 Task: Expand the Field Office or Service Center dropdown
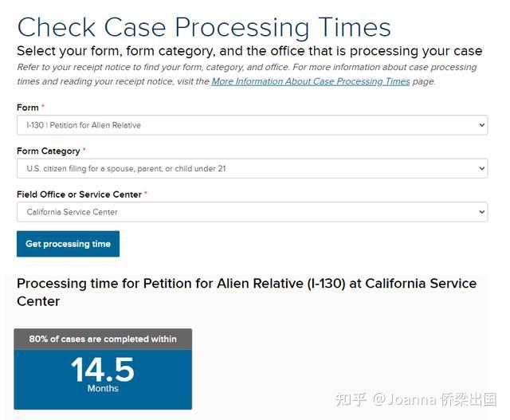click(x=239, y=212)
